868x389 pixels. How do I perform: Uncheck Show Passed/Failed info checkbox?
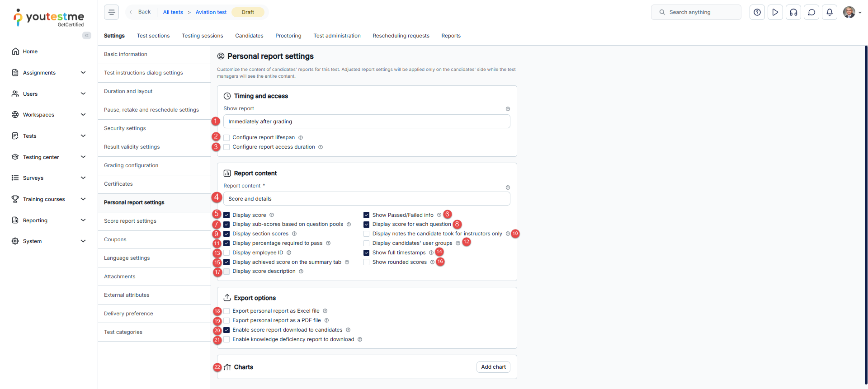[367, 215]
